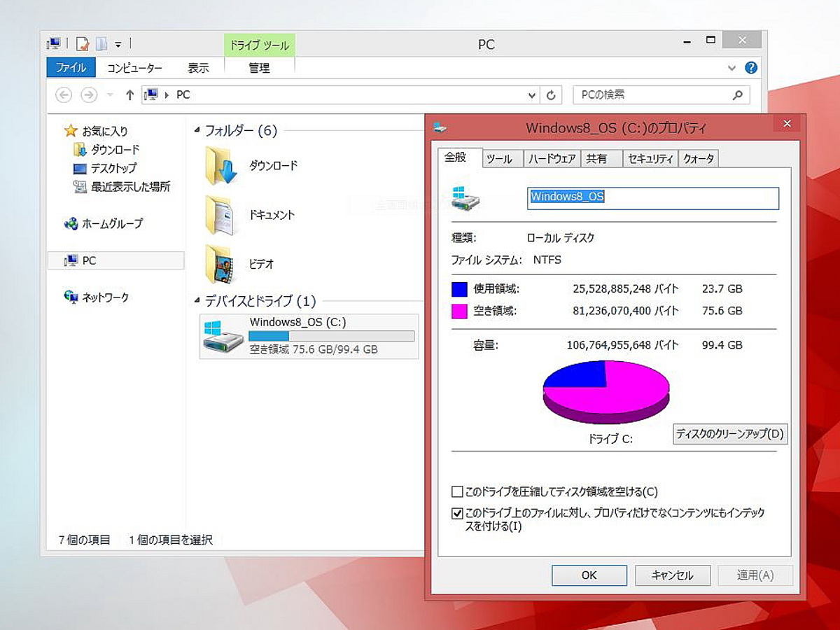Collapse the フォルダー (6) group

click(x=198, y=131)
